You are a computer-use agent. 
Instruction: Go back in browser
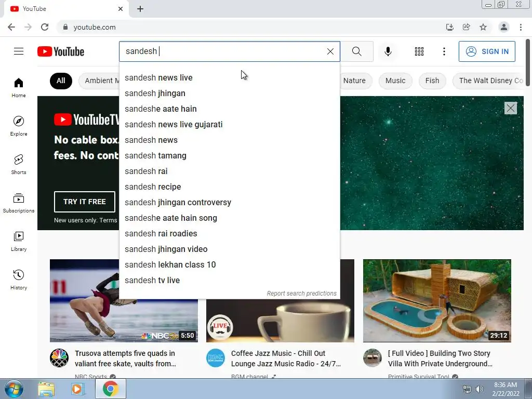coord(11,27)
